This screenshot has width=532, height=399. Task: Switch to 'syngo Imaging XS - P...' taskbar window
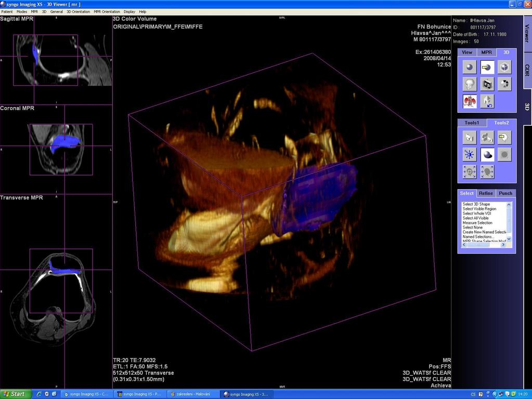pyautogui.click(x=139, y=394)
